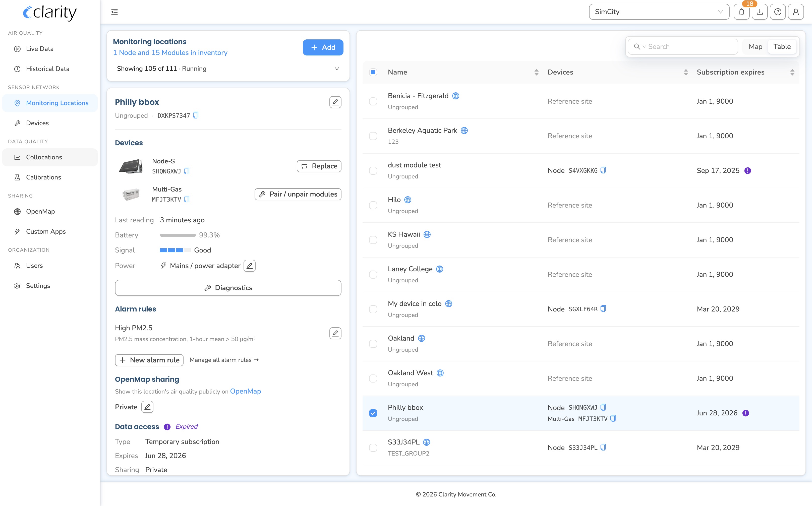
Task: Expand the Showing 105 of 111 Running filter
Action: (x=228, y=69)
